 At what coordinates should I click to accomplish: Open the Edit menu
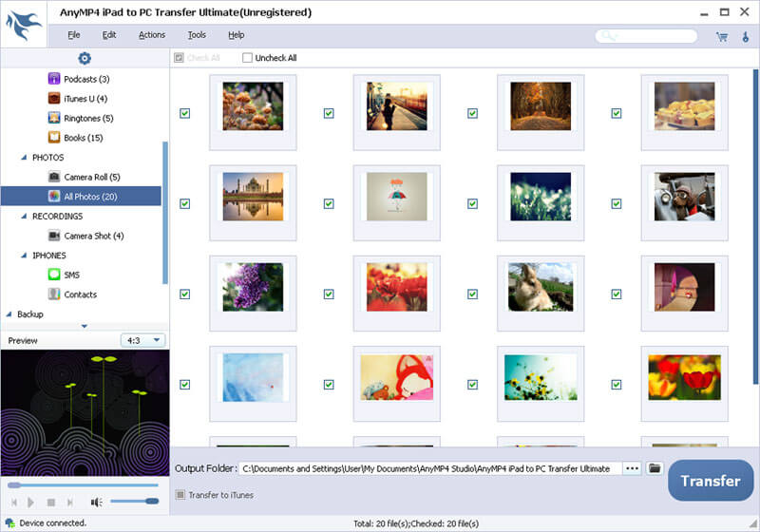109,35
